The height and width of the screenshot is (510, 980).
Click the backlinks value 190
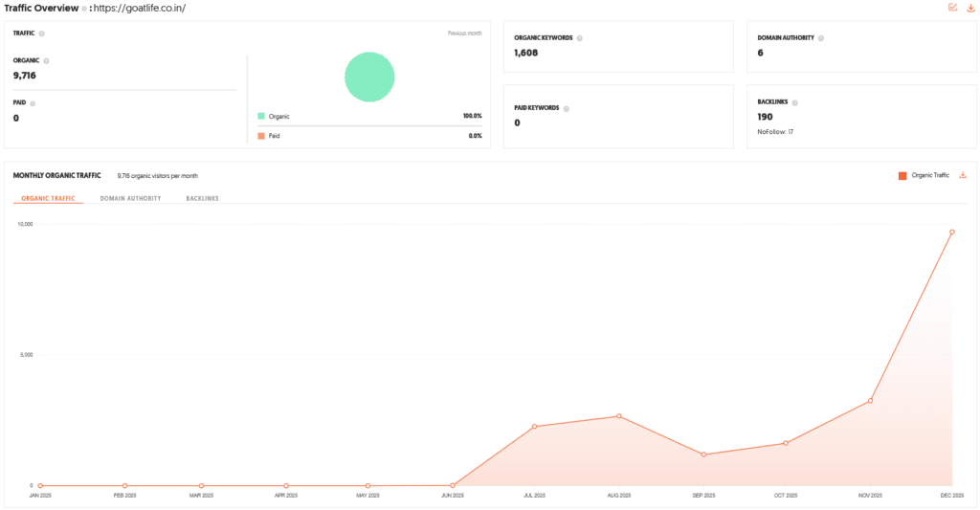[x=765, y=116]
